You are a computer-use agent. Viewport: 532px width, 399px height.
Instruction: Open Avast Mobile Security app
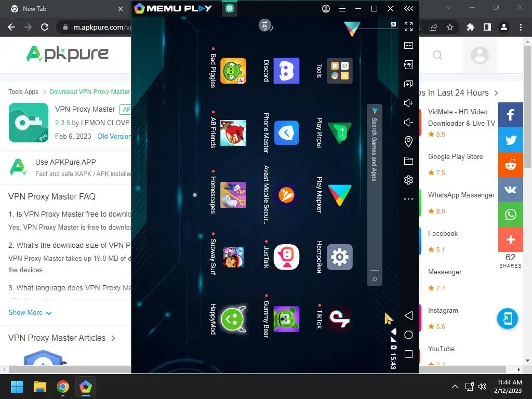point(286,195)
